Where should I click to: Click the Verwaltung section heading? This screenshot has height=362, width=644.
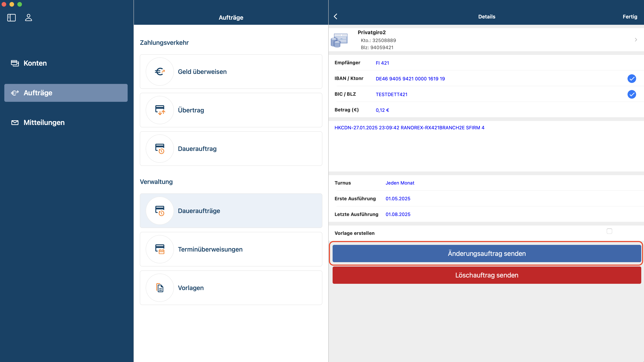(156, 182)
